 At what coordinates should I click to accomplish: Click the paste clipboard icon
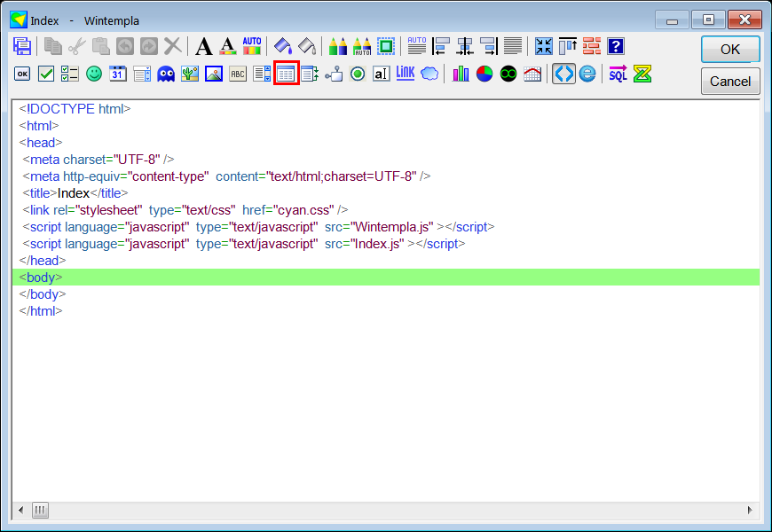101,46
